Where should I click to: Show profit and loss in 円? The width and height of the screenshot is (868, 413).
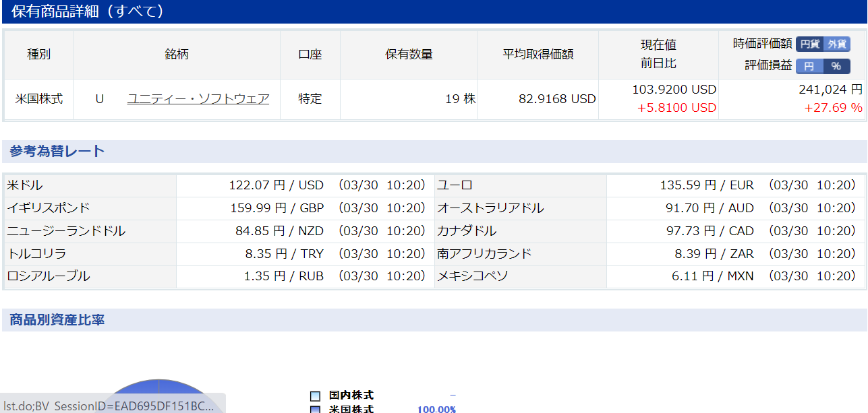point(809,66)
